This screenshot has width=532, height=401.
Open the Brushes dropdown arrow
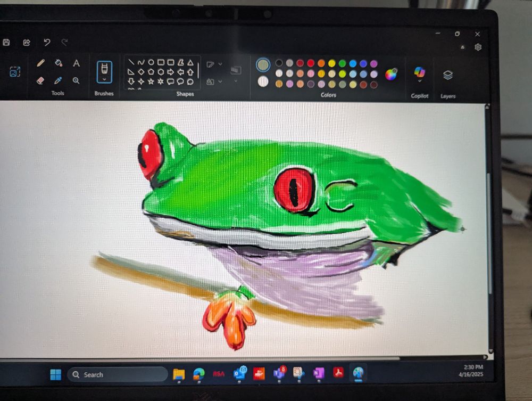[104, 79]
